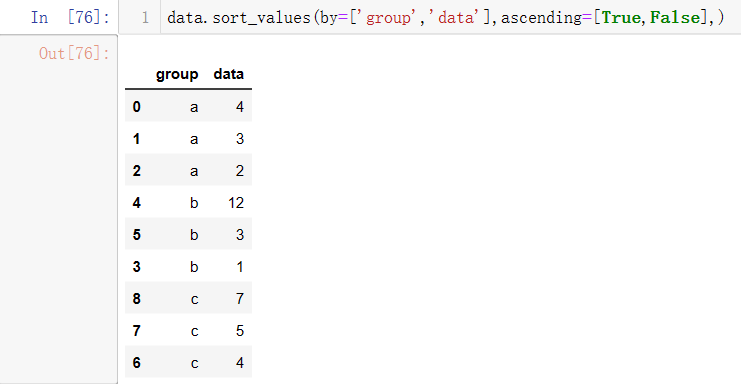Click row index 3 in the table
The width and height of the screenshot is (741, 384).
(x=137, y=266)
